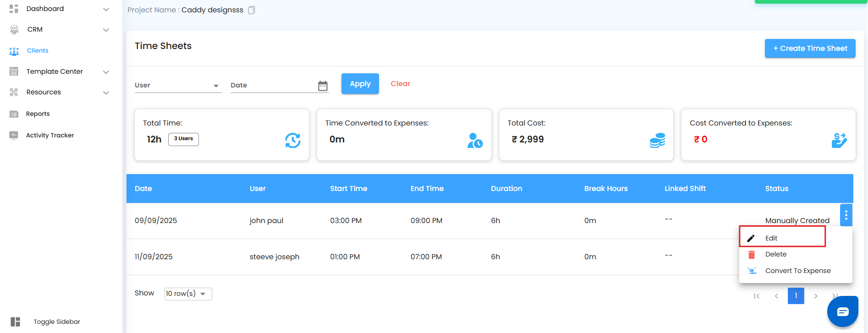Open Reports in the sidebar
Viewport: 868px width, 333px height.
click(38, 114)
